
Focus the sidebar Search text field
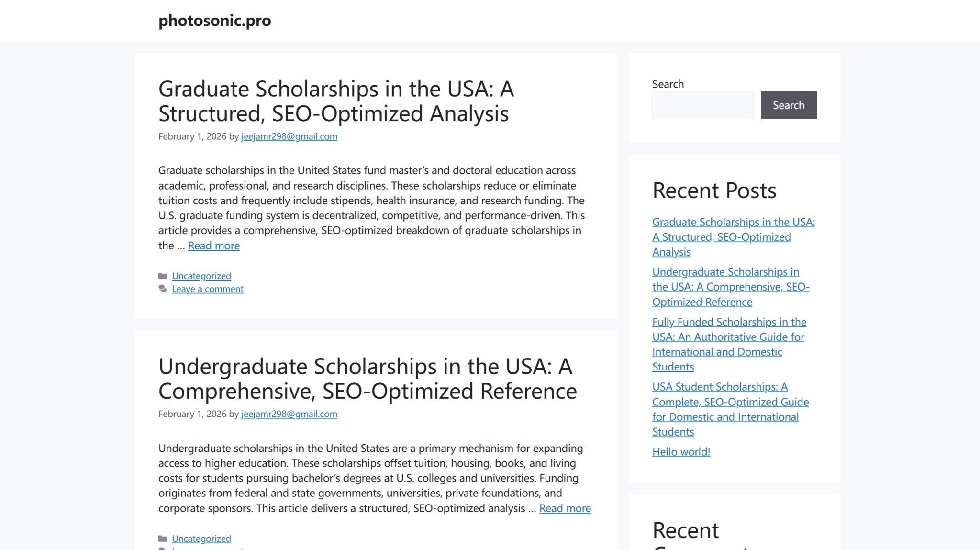(x=703, y=105)
